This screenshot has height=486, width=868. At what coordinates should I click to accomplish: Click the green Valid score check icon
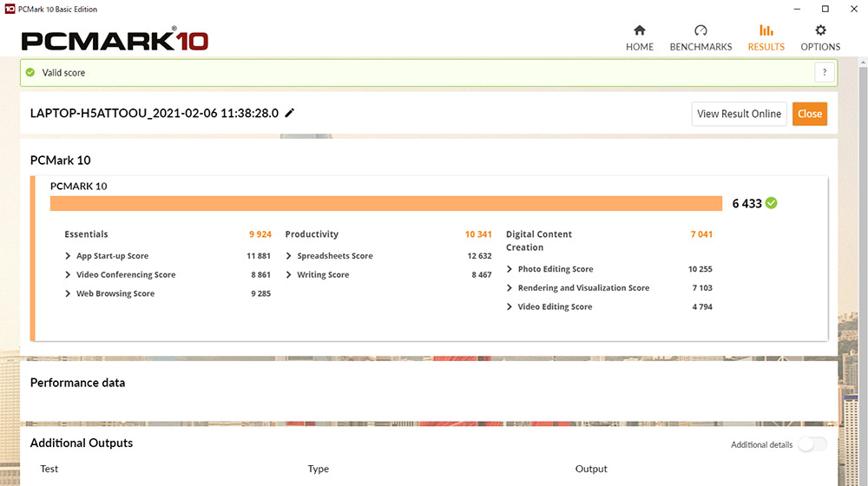pyautogui.click(x=30, y=73)
